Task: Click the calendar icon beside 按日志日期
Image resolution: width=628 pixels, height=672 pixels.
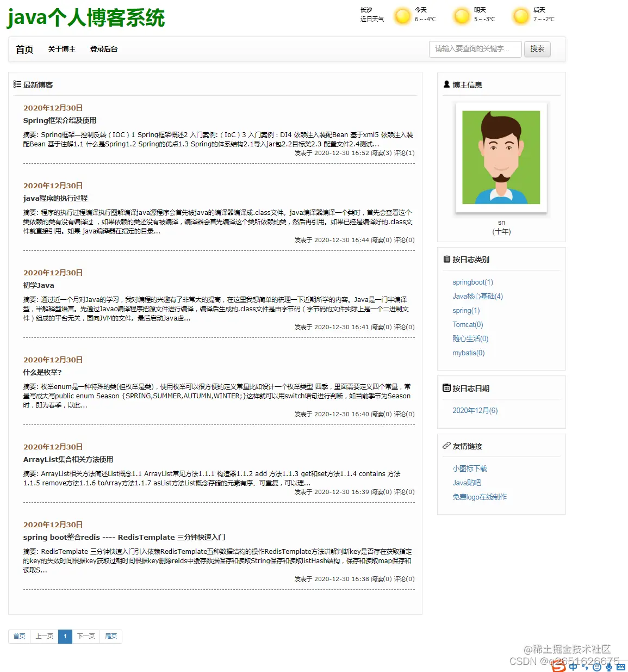Action: pos(446,388)
